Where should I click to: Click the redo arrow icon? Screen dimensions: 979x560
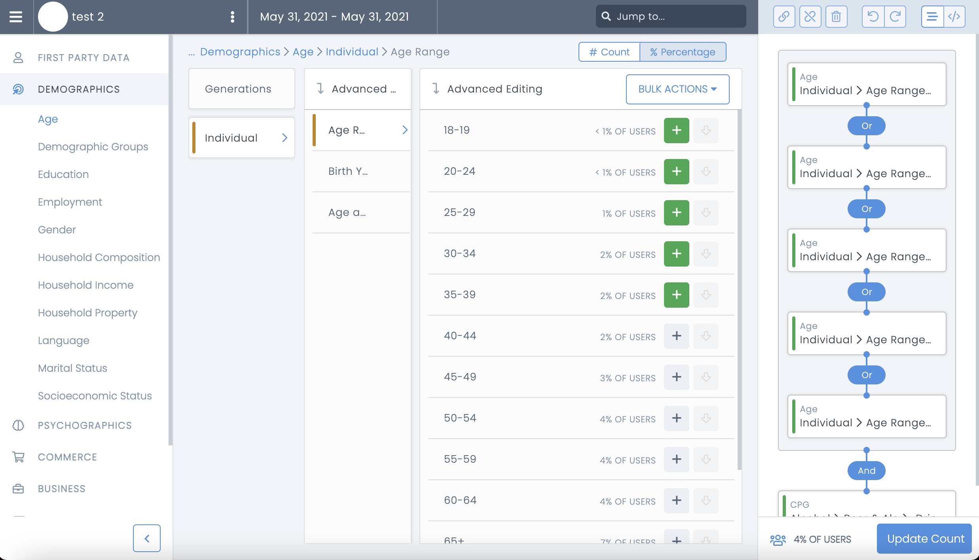point(895,17)
